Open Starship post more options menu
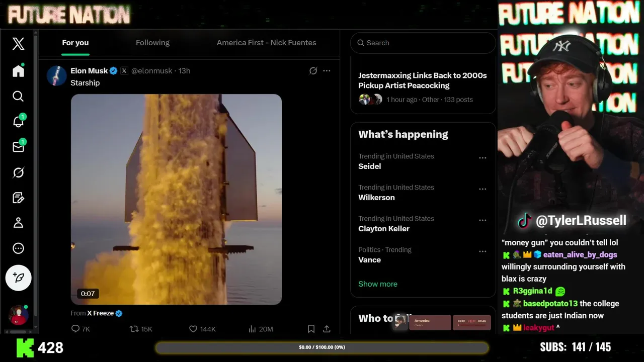The height and width of the screenshot is (362, 644). click(x=327, y=71)
